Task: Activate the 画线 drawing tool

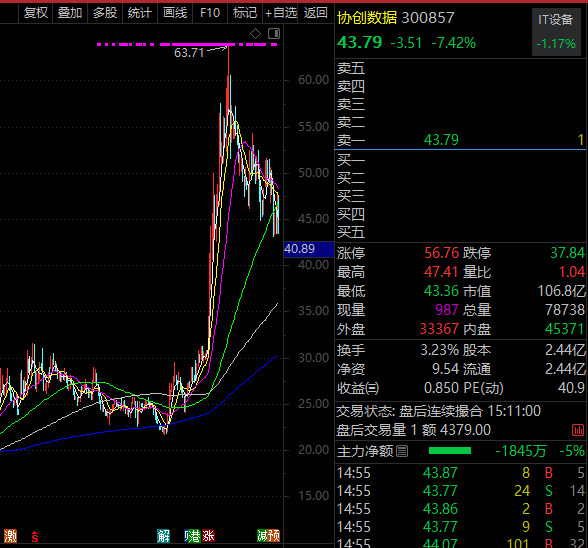Action: 175,13
